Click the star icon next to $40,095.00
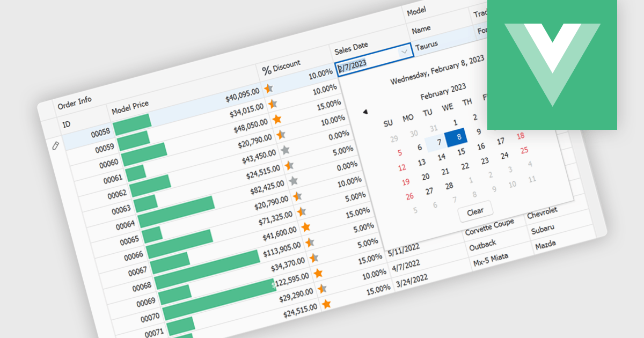 click(x=268, y=89)
